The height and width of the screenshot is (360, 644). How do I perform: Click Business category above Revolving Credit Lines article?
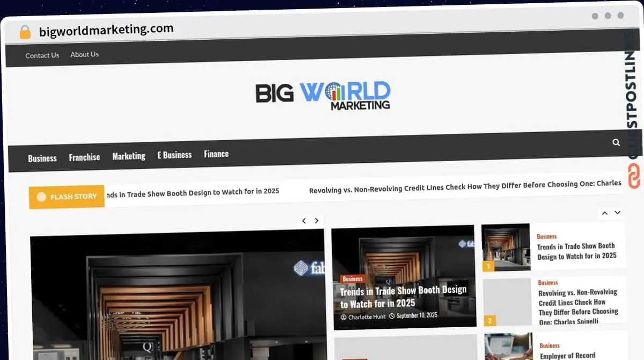548,283
